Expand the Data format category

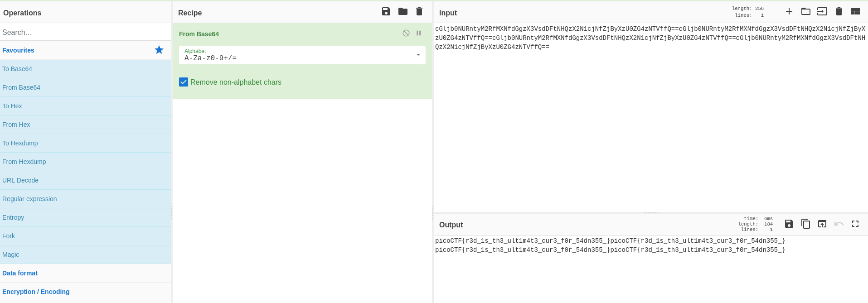pos(20,273)
